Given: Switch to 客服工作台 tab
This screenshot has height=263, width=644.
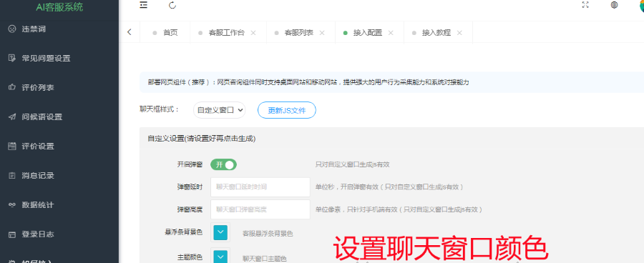Looking at the screenshot, I should pos(226,33).
